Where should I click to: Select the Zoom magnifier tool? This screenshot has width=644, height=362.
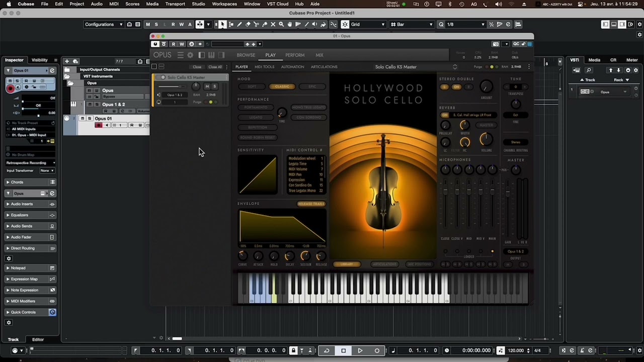coord(281,24)
